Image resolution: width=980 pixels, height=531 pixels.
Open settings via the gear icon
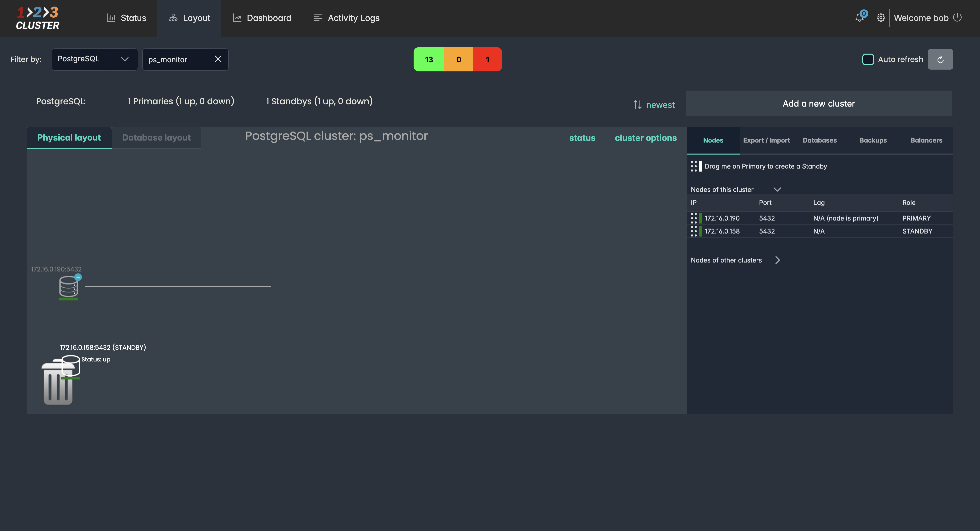(x=880, y=18)
